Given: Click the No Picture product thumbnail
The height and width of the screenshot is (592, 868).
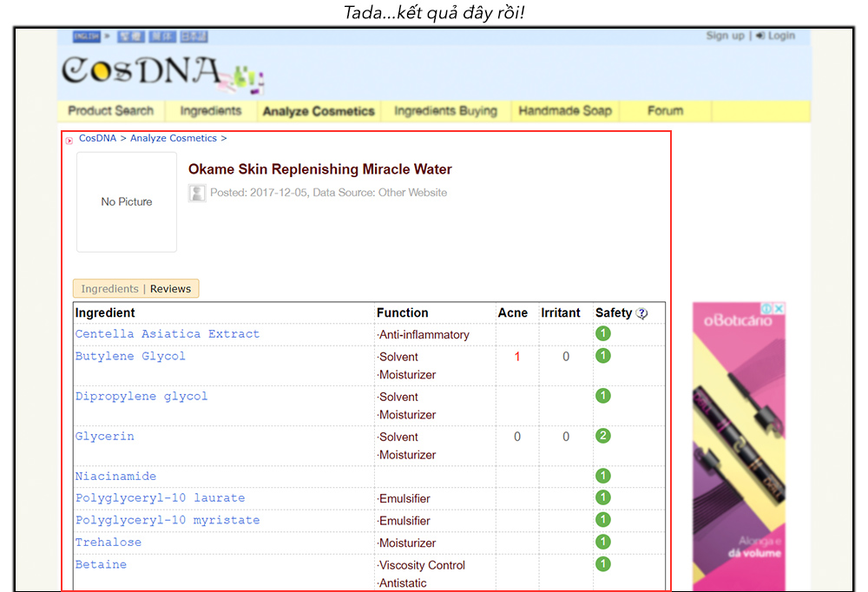Looking at the screenshot, I should point(127,202).
